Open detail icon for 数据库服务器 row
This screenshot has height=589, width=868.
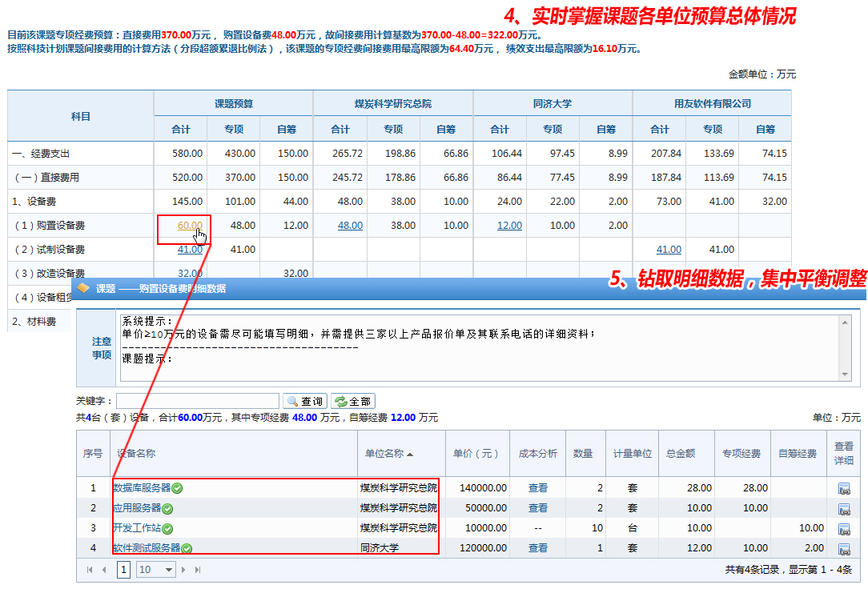tap(843, 488)
